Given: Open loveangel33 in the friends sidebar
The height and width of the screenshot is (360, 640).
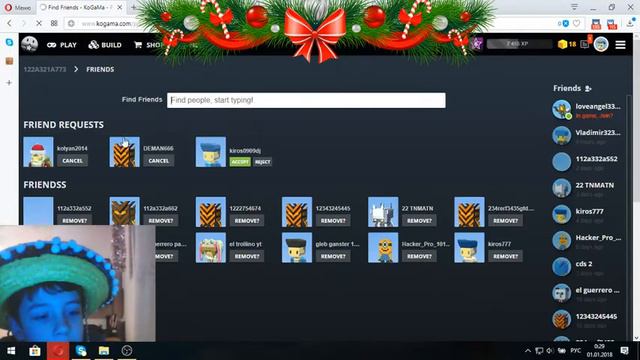Looking at the screenshot, I should point(587,110).
